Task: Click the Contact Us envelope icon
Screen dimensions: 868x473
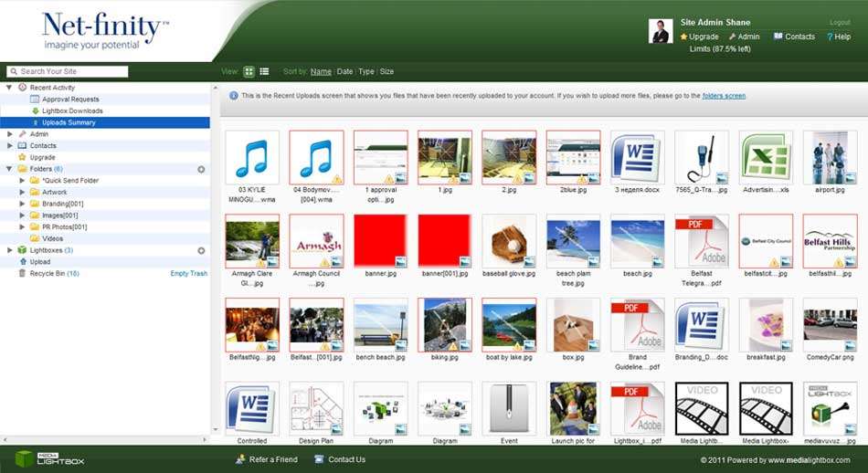Action: [318, 459]
